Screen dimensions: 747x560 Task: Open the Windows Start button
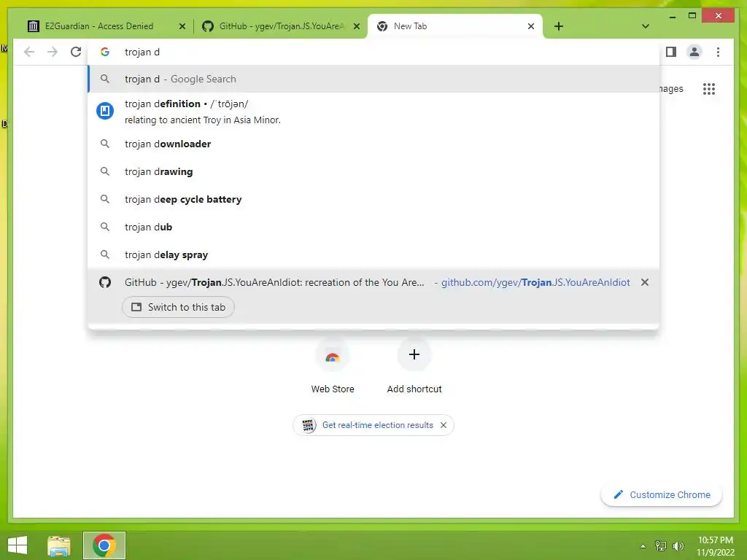18,545
